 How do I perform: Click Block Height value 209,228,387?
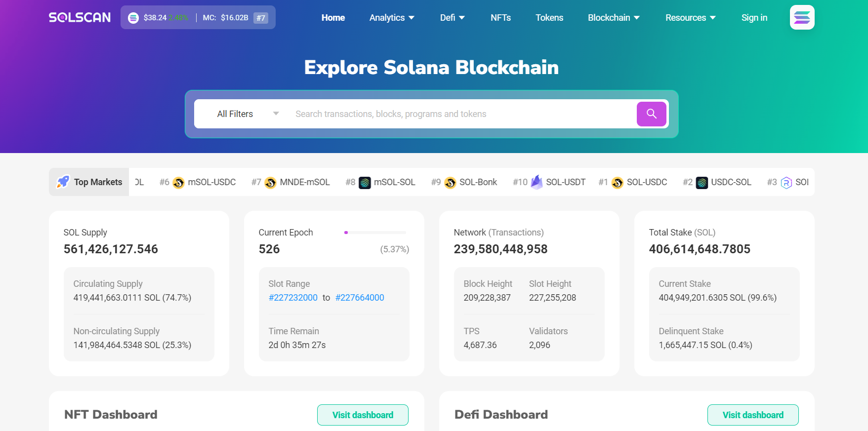[x=487, y=298]
